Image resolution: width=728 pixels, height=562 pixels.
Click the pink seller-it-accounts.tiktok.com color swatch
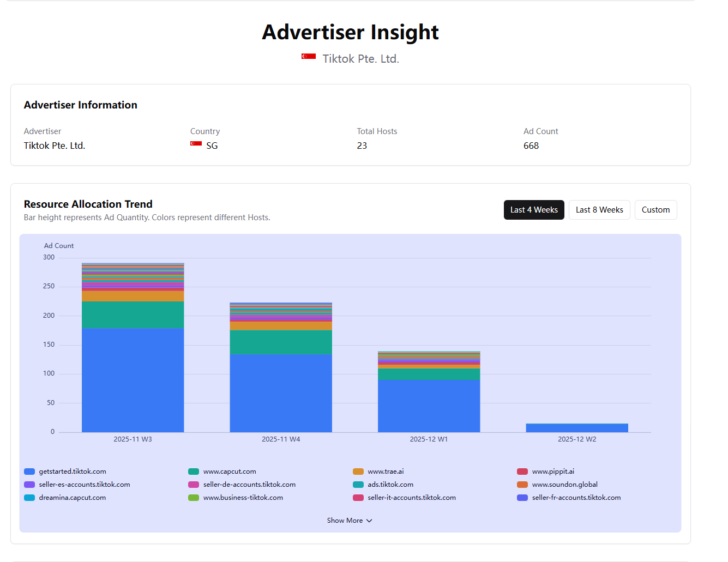[x=358, y=498]
